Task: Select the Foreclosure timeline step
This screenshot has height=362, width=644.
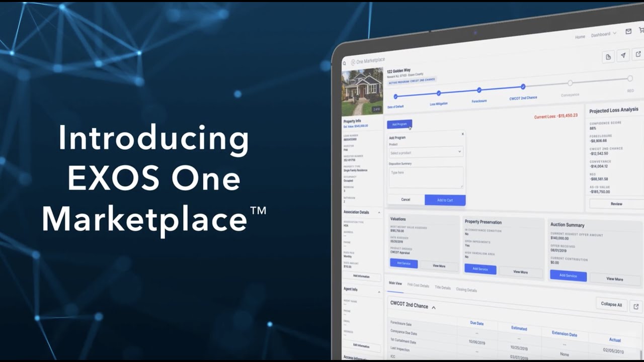Action: [x=479, y=90]
